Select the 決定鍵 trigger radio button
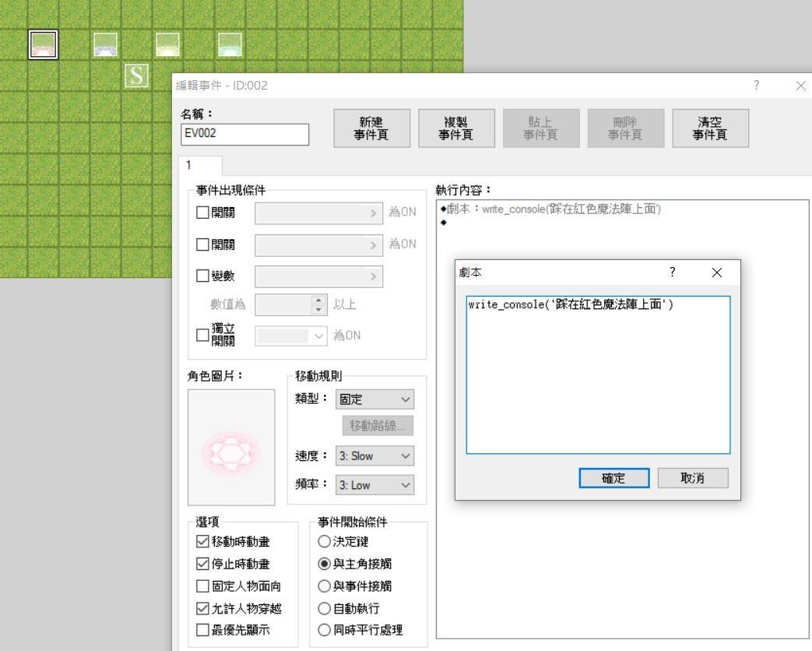The height and width of the screenshot is (651, 812). click(324, 542)
